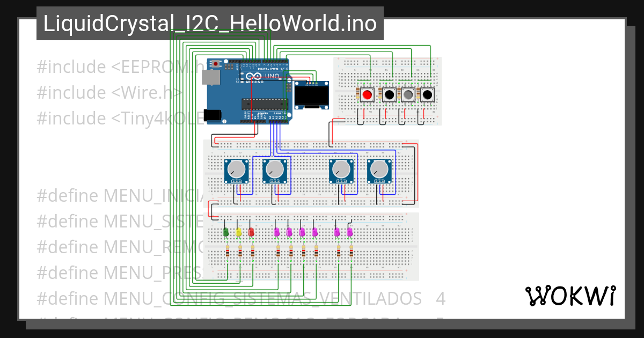
Task: Select the LiquidCrystal_I2C_HelloWorld.ino title tab
Action: click(209, 23)
